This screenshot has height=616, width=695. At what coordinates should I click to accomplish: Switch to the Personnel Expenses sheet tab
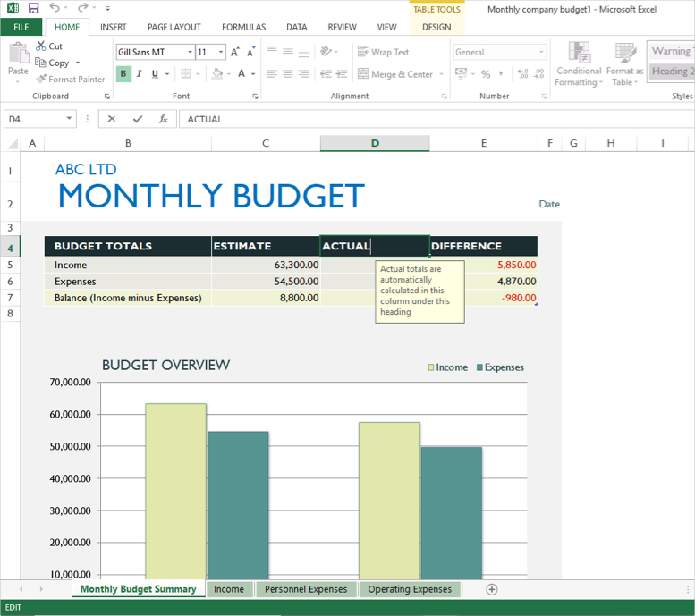[307, 589]
